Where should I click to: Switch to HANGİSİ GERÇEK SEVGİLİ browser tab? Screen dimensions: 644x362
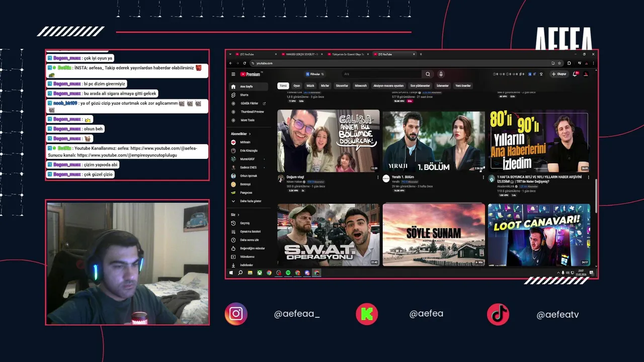point(302,54)
